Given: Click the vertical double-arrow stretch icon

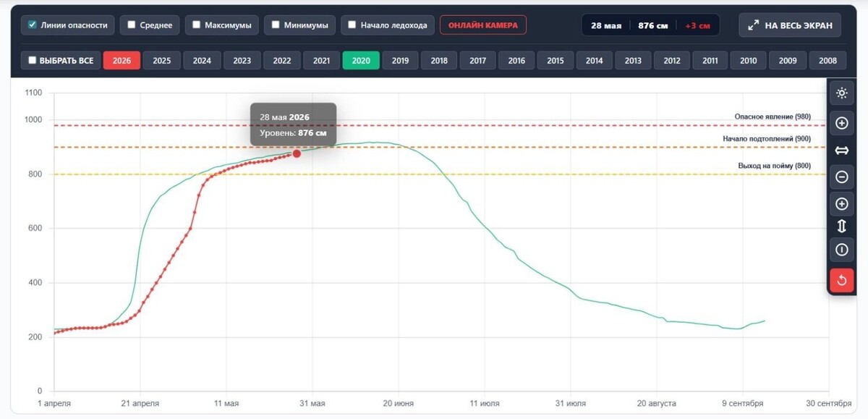Looking at the screenshot, I should [x=842, y=227].
